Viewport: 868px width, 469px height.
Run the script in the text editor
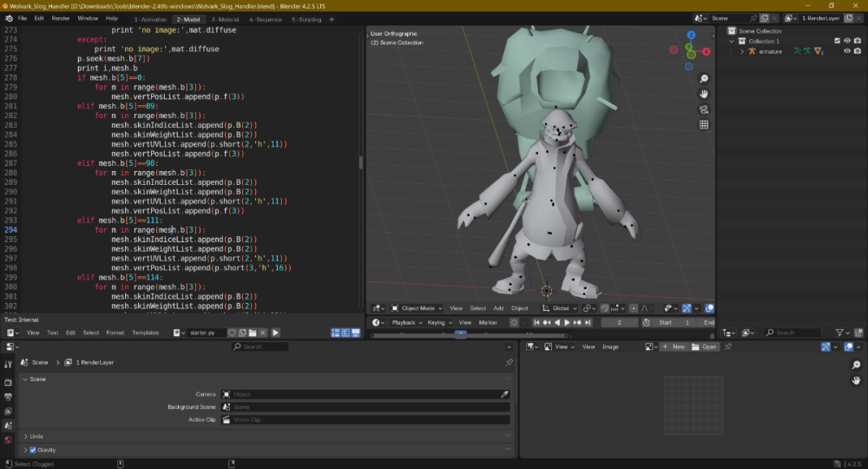pos(275,333)
